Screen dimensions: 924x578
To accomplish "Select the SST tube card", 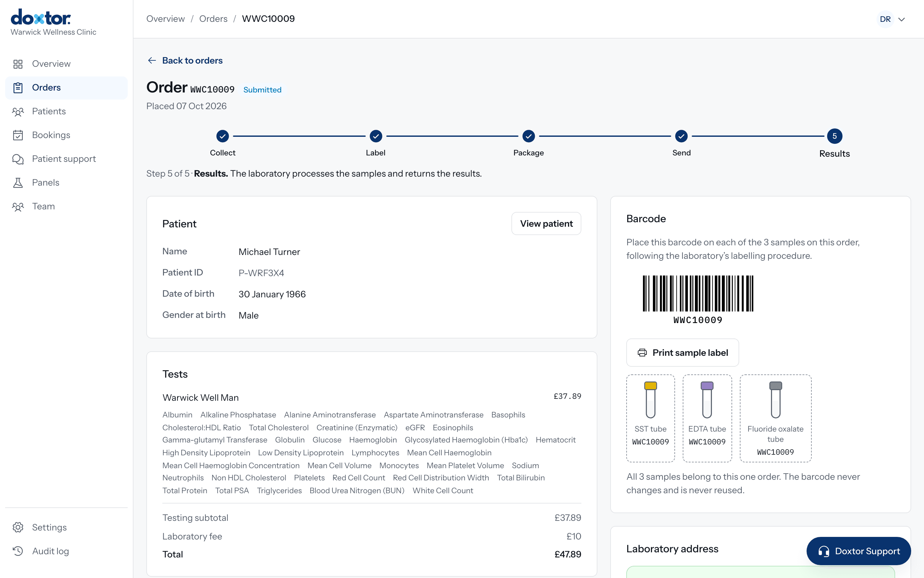I will pos(650,418).
